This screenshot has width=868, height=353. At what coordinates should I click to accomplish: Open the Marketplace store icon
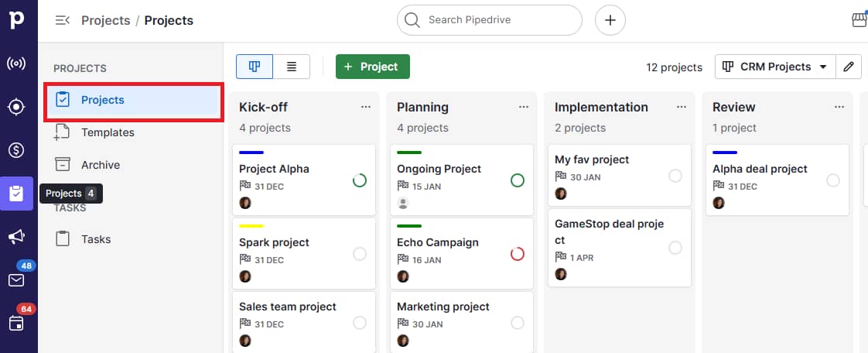[x=859, y=20]
